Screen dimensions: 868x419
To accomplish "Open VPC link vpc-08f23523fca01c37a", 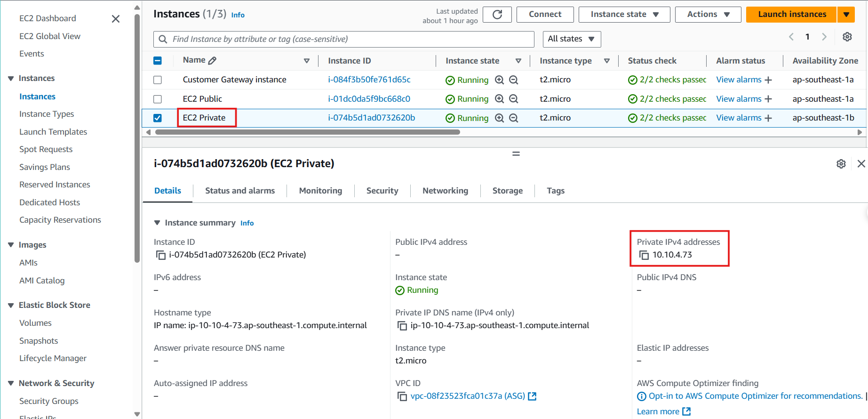I will point(468,396).
